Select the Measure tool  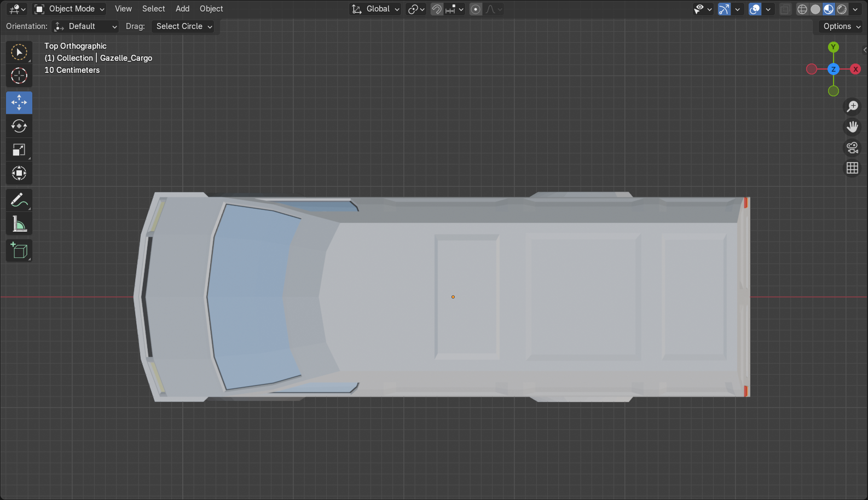point(19,224)
